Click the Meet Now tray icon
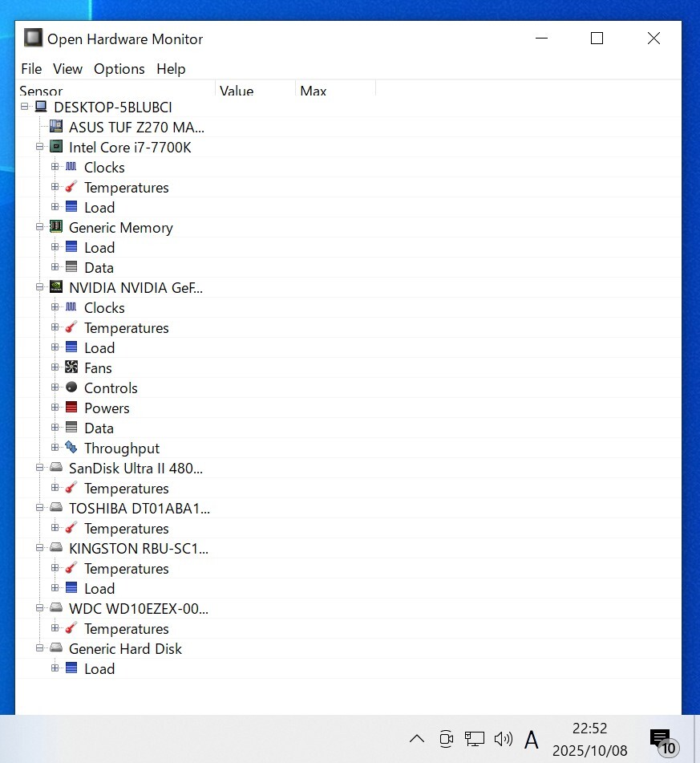This screenshot has height=763, width=700. point(446,739)
